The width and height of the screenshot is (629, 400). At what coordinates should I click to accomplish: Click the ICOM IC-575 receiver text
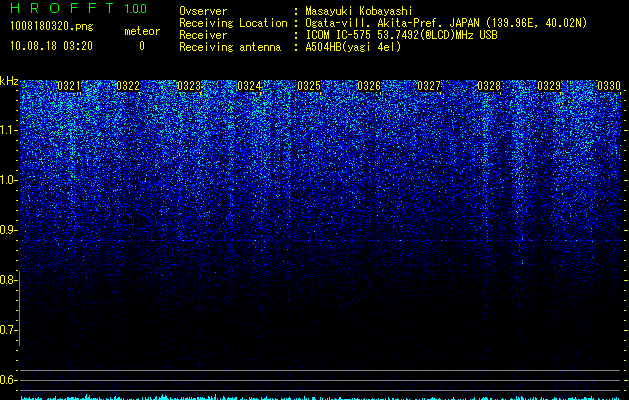point(401,35)
